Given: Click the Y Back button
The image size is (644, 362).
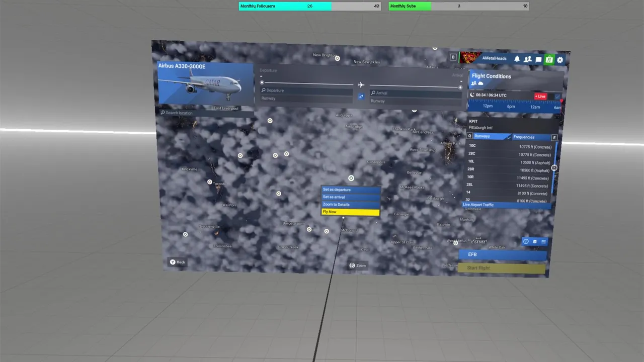Looking at the screenshot, I should click(x=178, y=262).
